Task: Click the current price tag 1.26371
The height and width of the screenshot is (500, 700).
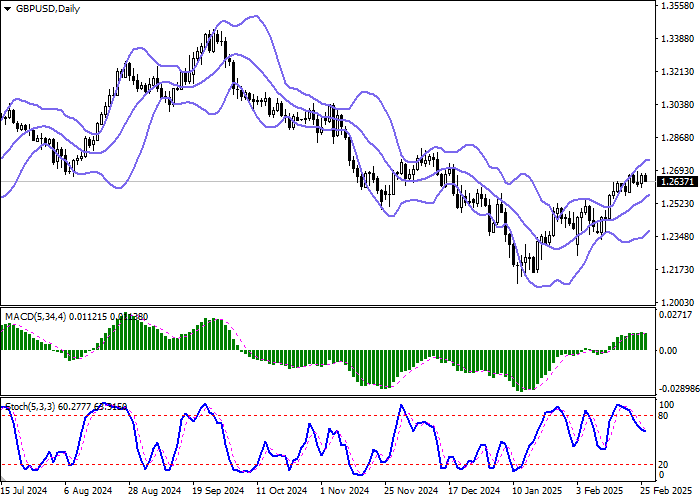Action: pos(676,182)
